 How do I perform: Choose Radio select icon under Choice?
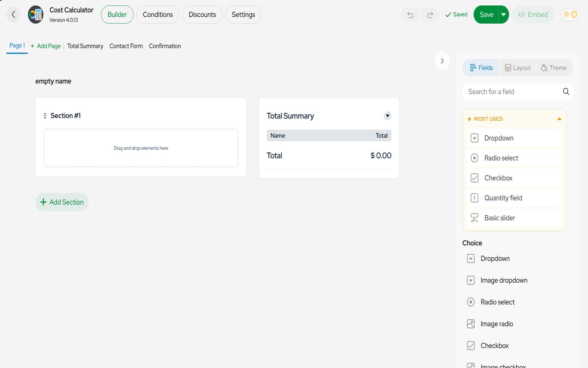pyautogui.click(x=471, y=302)
